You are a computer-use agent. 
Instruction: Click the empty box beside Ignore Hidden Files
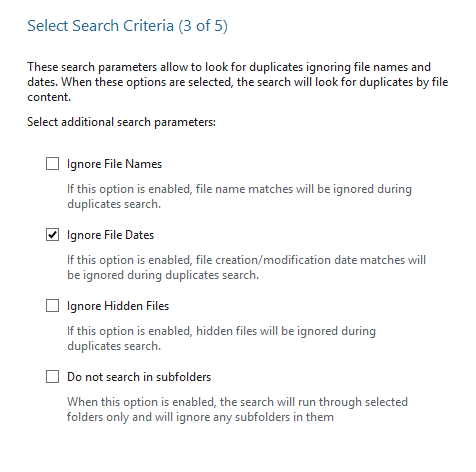coord(52,306)
